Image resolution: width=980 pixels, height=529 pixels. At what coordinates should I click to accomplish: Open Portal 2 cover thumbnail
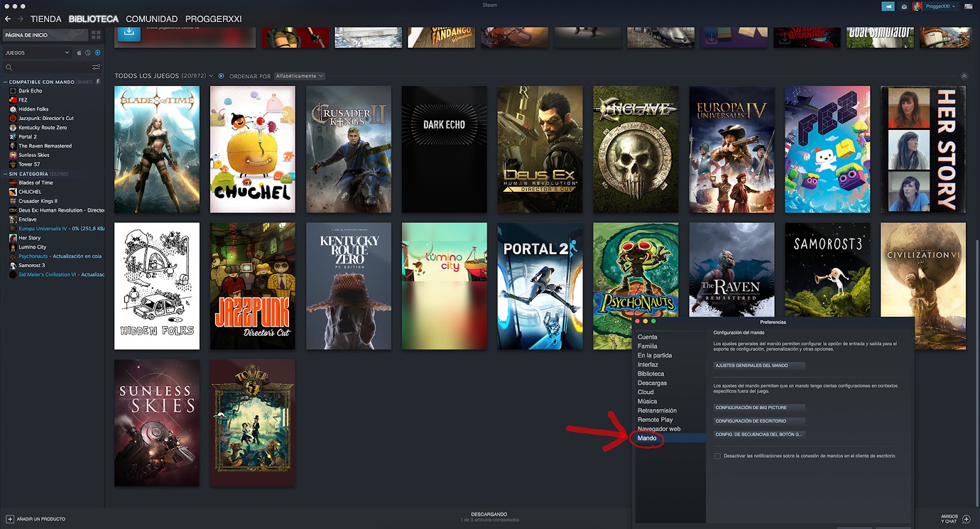540,286
